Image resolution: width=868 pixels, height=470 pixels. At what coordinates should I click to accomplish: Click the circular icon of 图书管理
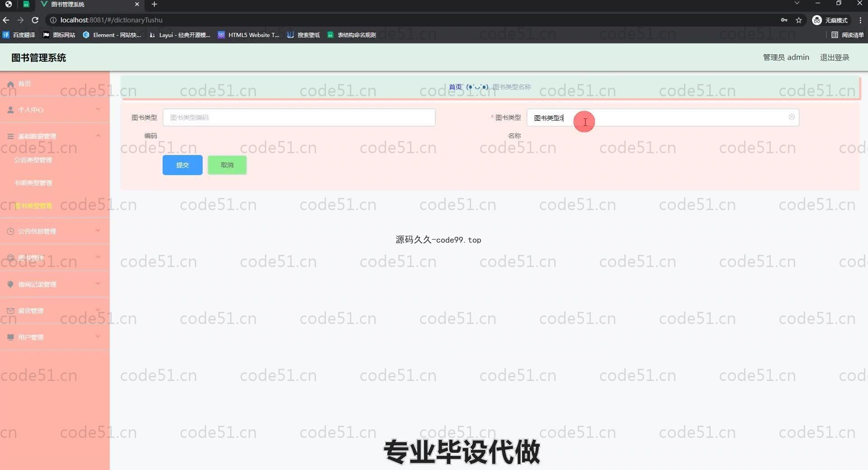click(x=10, y=258)
